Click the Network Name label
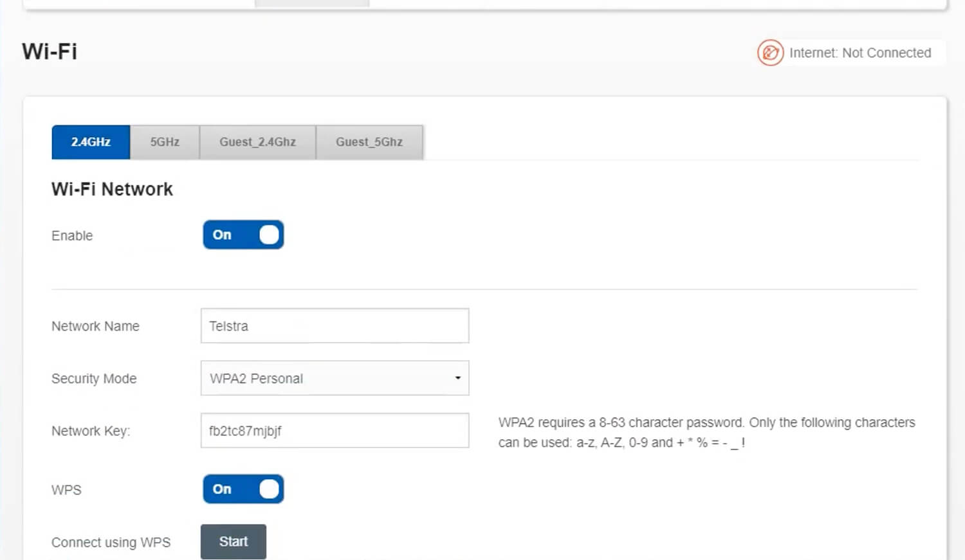The image size is (965, 560). pos(95,326)
